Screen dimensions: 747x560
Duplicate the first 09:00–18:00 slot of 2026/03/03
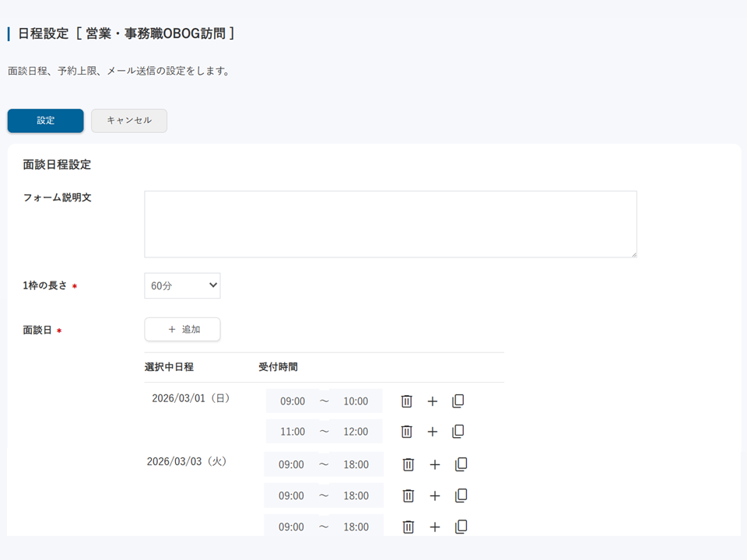coord(459,464)
